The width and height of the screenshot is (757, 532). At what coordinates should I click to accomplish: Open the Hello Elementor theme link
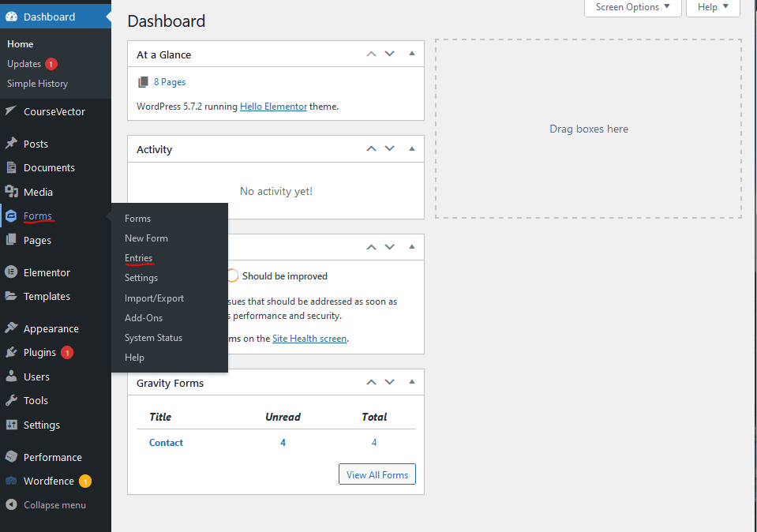(x=273, y=107)
